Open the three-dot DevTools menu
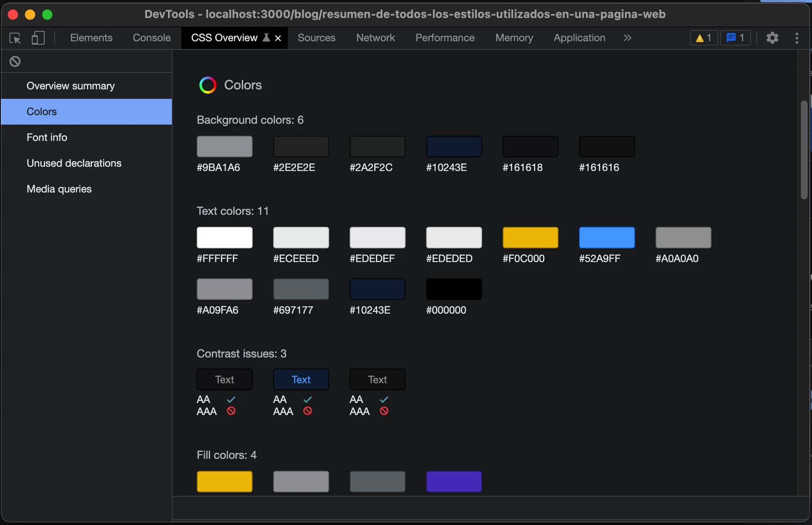This screenshot has width=812, height=525. coord(797,38)
